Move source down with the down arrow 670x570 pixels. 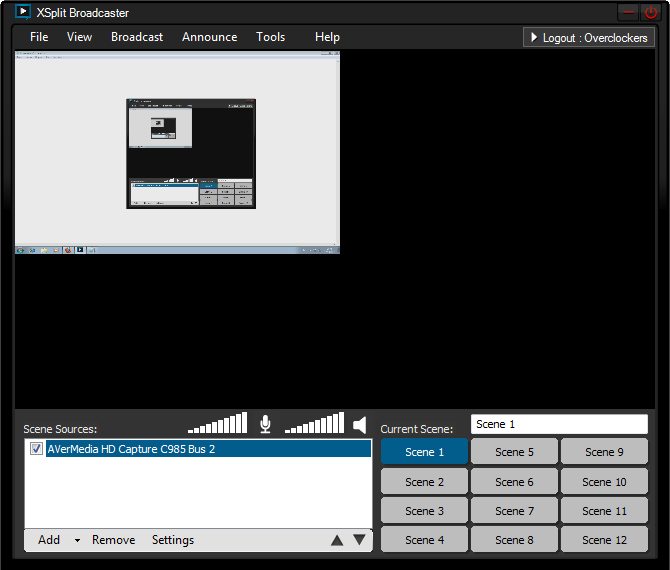point(359,540)
